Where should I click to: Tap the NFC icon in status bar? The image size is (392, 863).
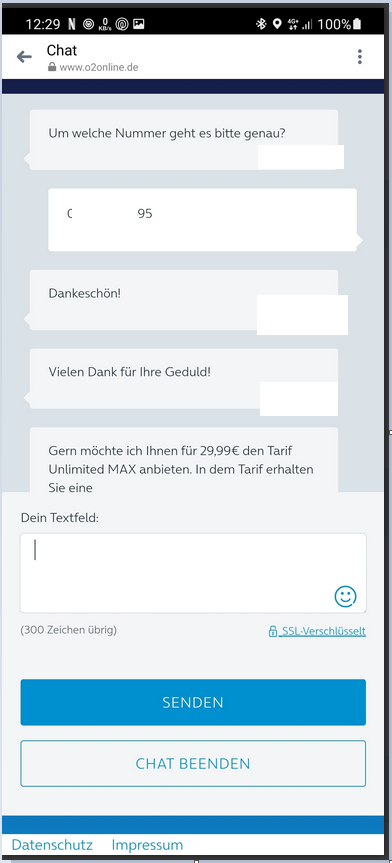click(x=72, y=24)
